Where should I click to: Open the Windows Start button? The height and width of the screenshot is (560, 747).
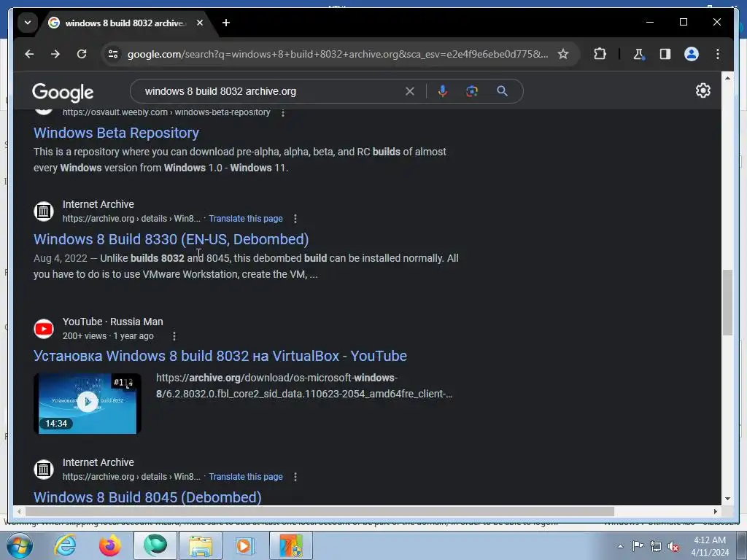(19, 545)
